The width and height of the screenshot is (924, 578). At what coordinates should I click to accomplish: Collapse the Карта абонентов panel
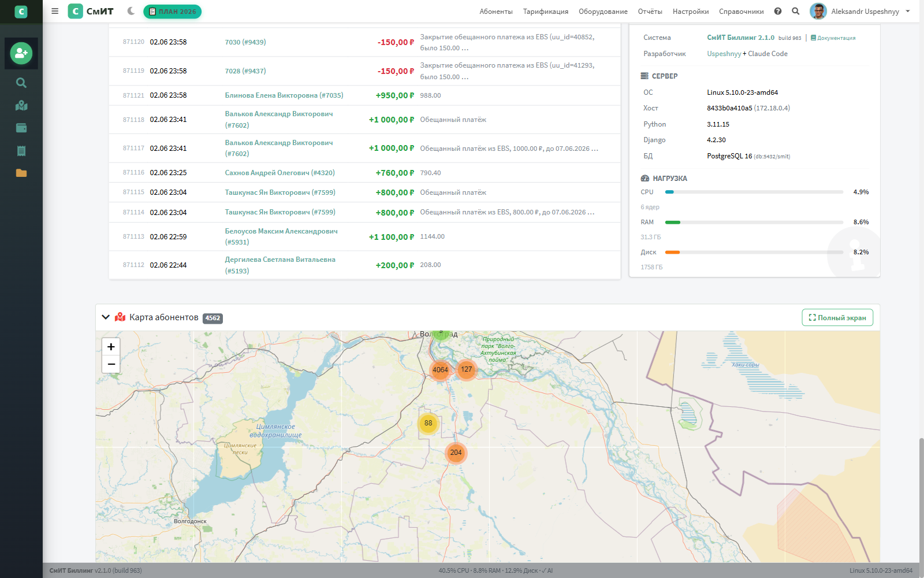(106, 317)
